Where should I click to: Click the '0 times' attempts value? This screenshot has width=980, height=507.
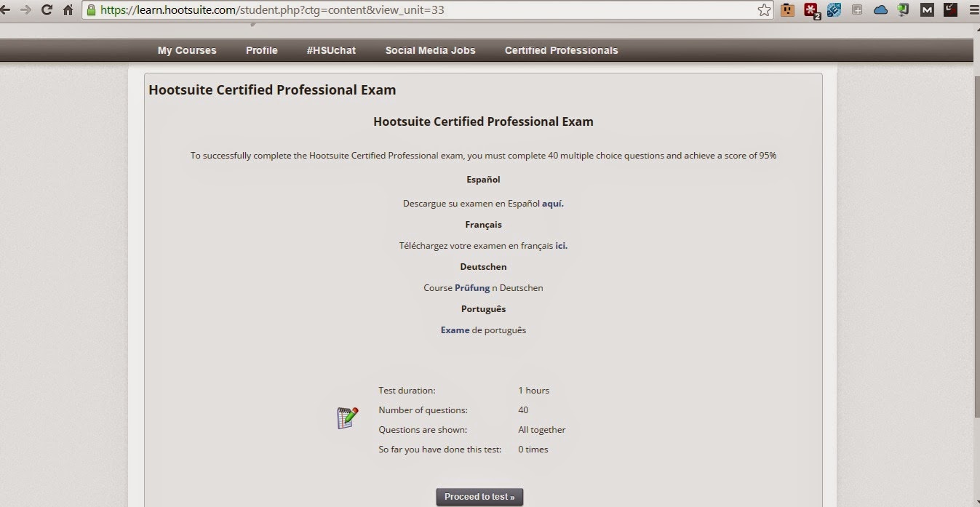533,450
